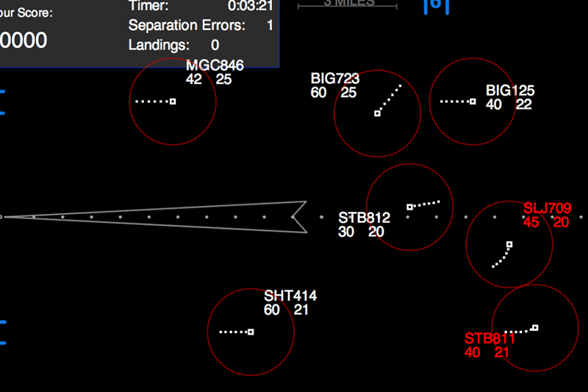Click the 3 MILES scale bar

348,4
